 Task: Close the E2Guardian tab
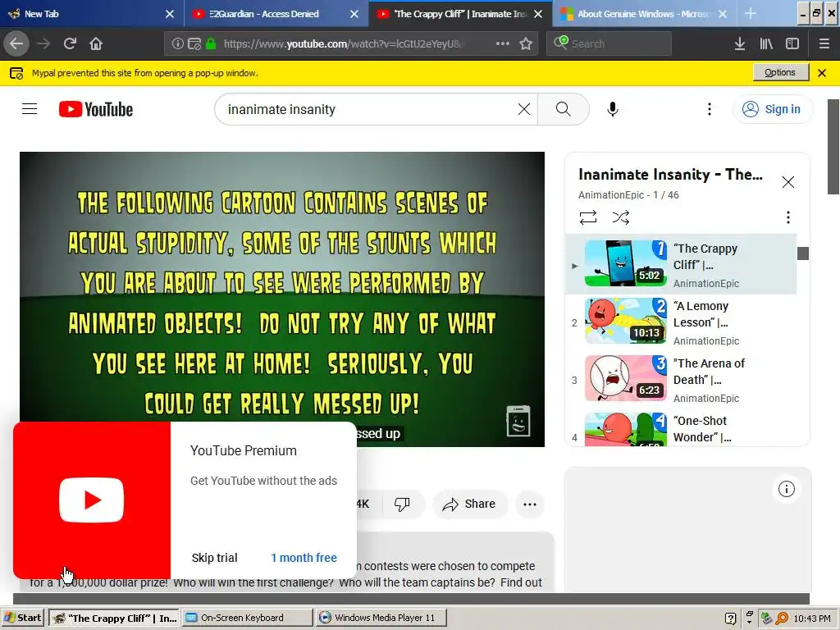click(354, 14)
